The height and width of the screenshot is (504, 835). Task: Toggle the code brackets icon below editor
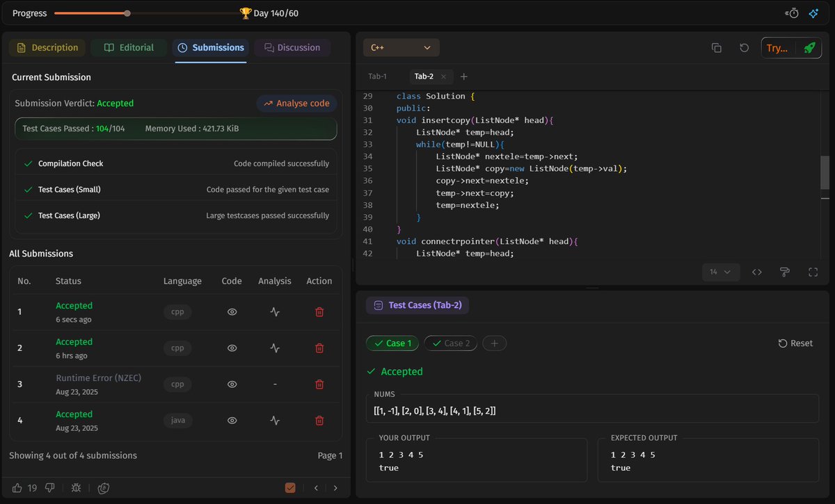757,273
